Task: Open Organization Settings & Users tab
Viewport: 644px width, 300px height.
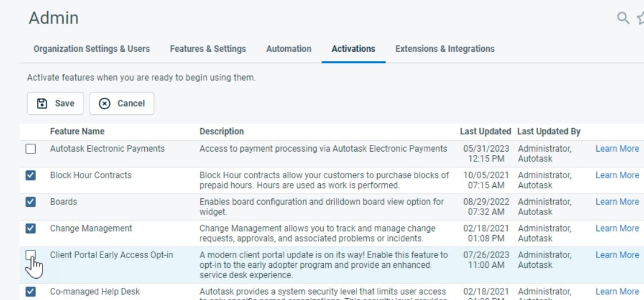Action: [91, 49]
